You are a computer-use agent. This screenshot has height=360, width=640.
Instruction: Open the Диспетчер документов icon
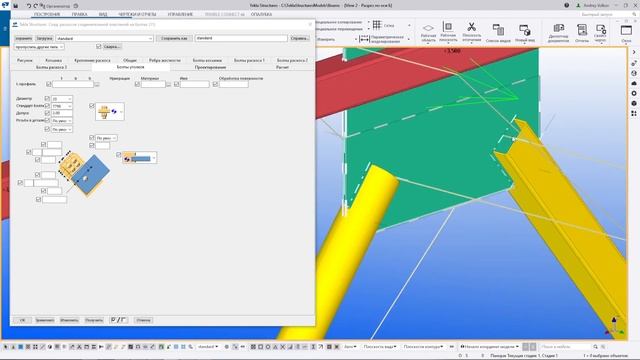pyautogui.click(x=558, y=28)
